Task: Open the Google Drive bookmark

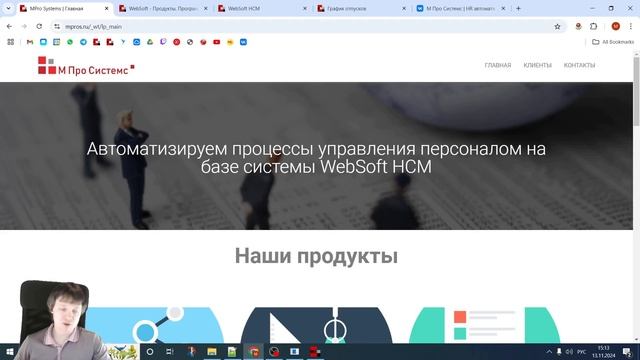Action: [150, 42]
